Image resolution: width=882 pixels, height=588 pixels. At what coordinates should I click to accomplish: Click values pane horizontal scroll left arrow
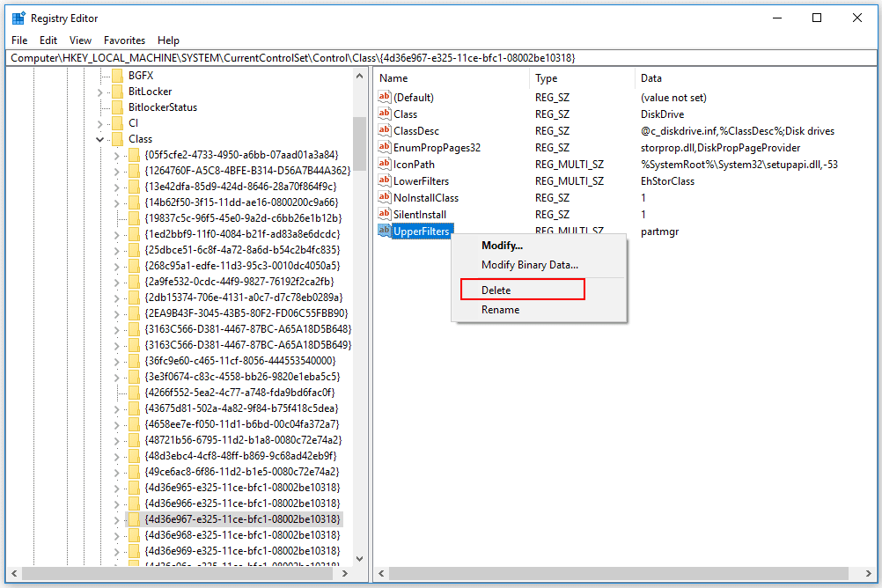coord(381,573)
